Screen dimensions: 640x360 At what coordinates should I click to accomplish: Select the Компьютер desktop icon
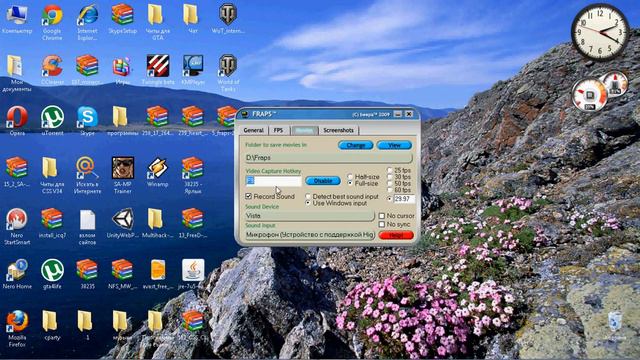point(17,19)
